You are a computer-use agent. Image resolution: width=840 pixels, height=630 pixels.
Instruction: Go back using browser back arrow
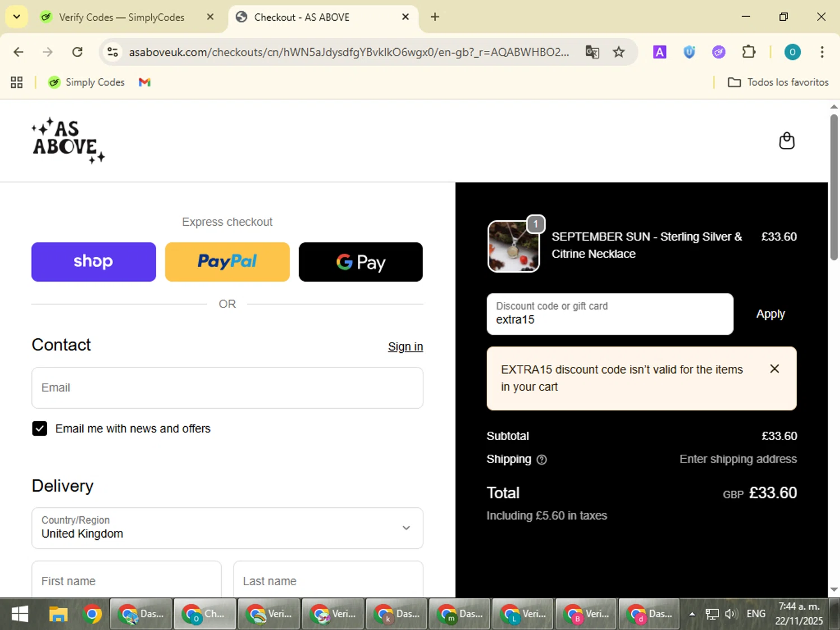pyautogui.click(x=18, y=52)
